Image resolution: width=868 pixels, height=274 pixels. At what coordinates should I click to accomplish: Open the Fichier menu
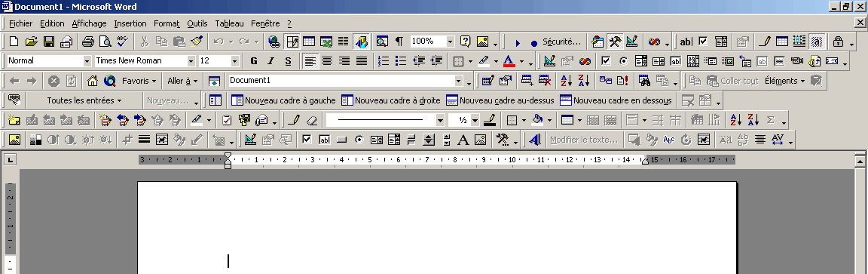point(20,23)
